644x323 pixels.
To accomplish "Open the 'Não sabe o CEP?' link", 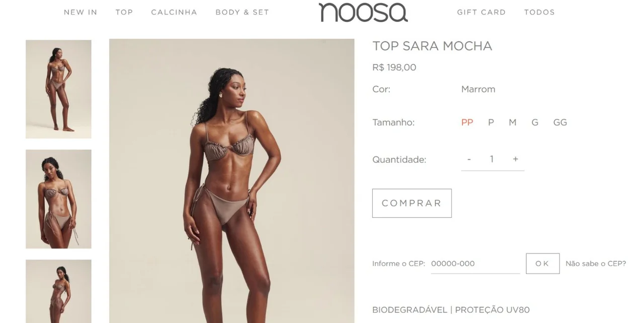I will click(x=596, y=264).
